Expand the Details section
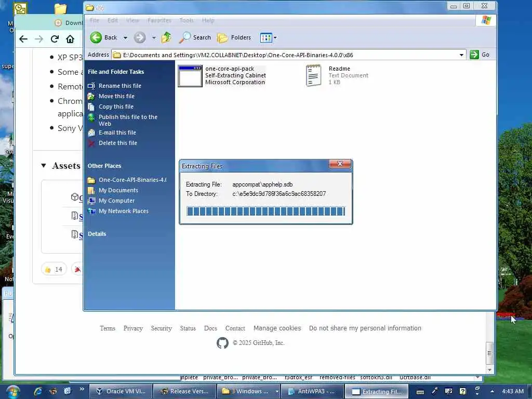This screenshot has height=399, width=532. click(97, 234)
